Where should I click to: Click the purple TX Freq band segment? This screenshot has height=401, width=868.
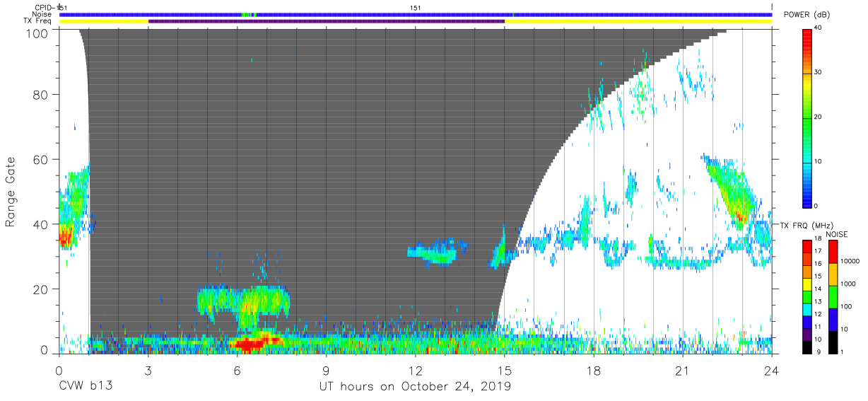tap(327, 21)
